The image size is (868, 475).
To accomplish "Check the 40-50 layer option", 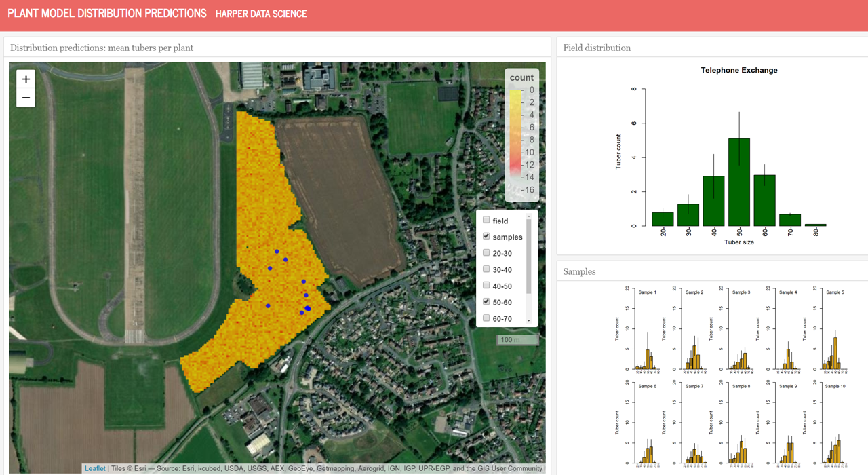I will coord(486,285).
